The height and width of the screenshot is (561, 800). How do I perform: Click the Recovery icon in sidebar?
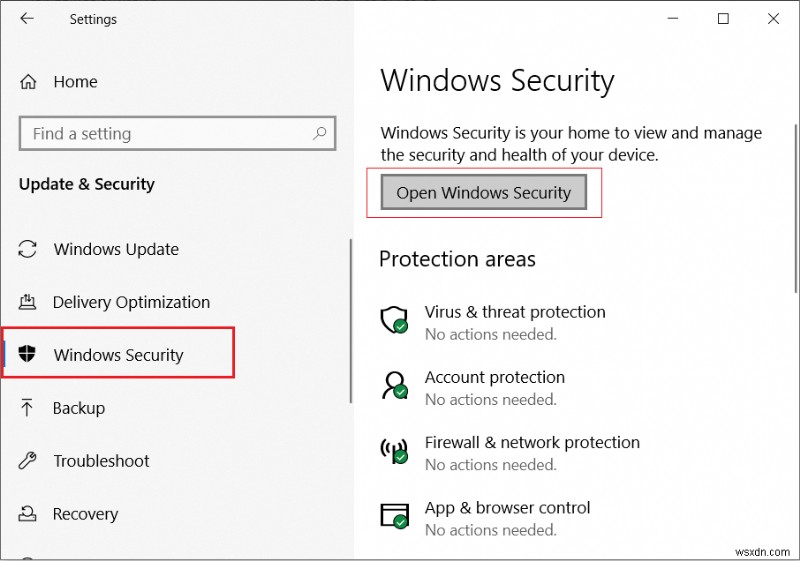click(x=29, y=514)
